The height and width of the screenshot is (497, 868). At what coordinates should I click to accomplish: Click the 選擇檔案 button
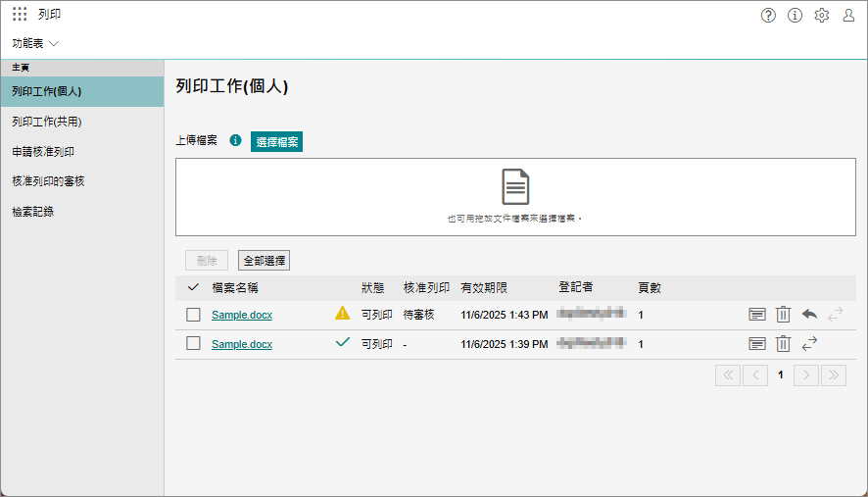click(x=277, y=142)
